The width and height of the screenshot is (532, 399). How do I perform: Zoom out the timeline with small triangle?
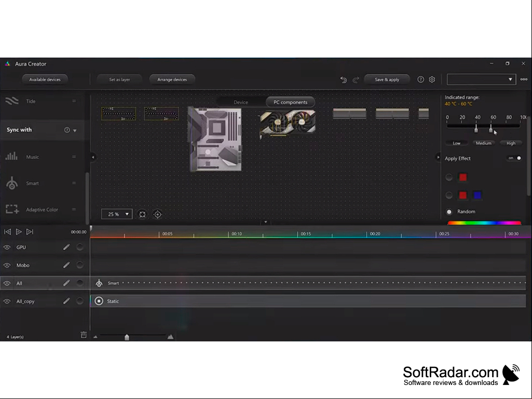tap(96, 337)
